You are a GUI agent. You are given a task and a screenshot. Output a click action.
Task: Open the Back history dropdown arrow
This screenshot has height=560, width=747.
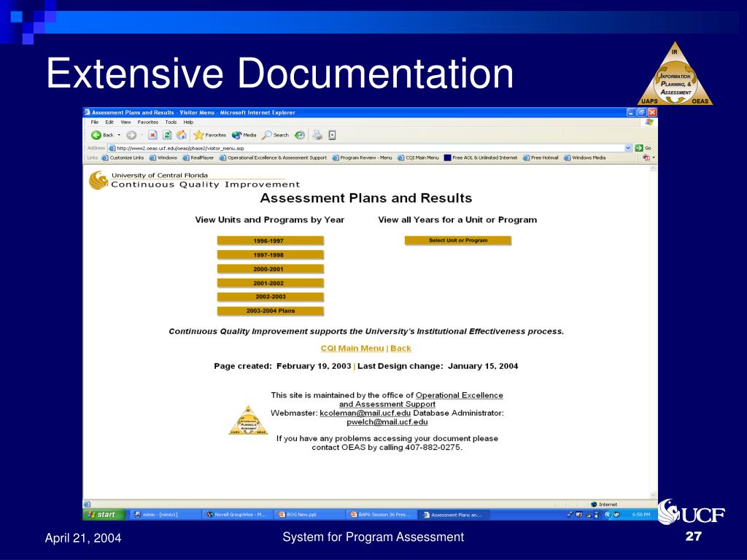(119, 135)
